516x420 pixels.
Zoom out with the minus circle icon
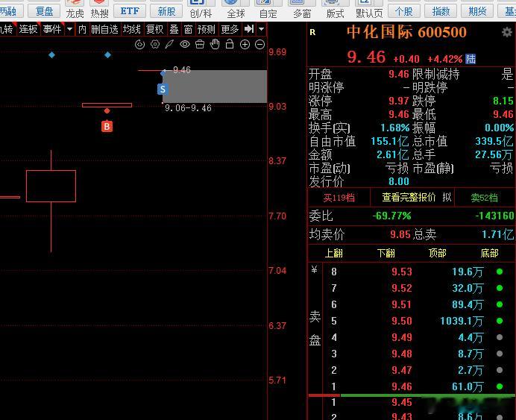pos(259,45)
